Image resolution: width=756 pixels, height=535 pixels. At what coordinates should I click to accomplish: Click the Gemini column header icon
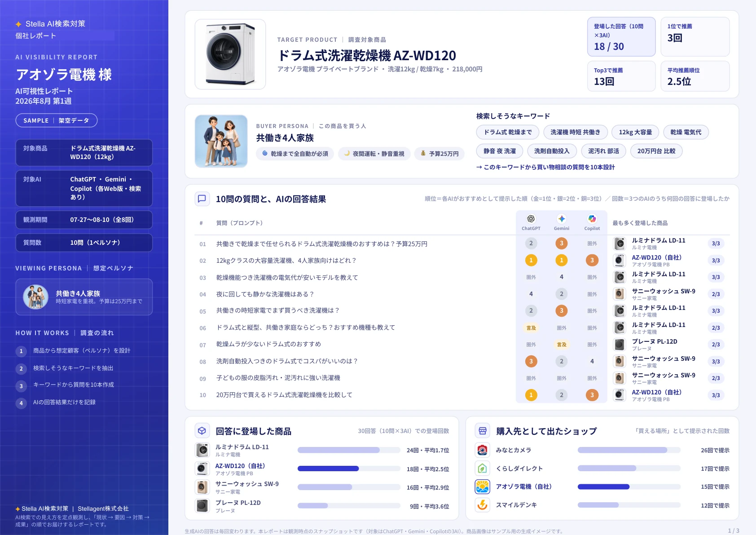click(562, 219)
